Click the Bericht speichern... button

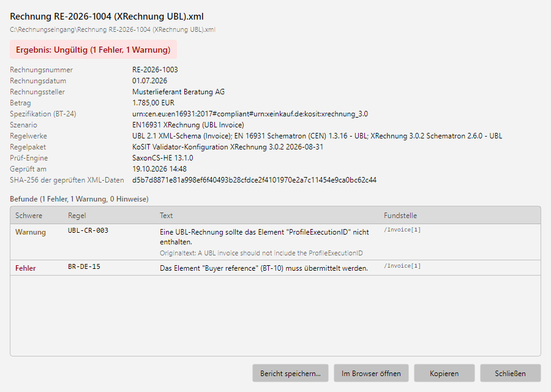click(290, 373)
